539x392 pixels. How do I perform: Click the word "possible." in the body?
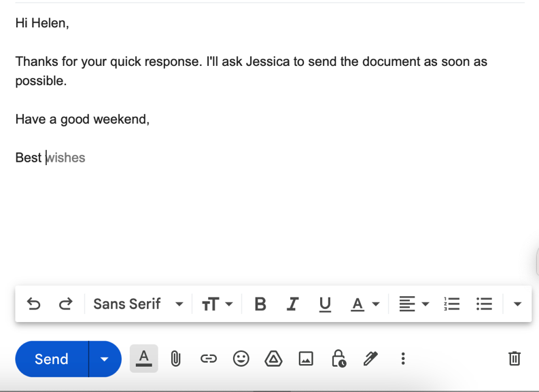pos(41,81)
